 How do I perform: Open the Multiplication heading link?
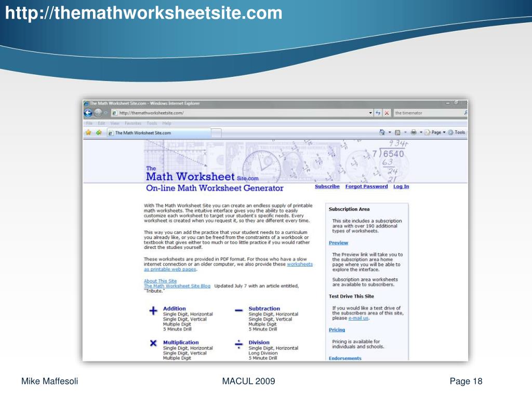tap(181, 342)
